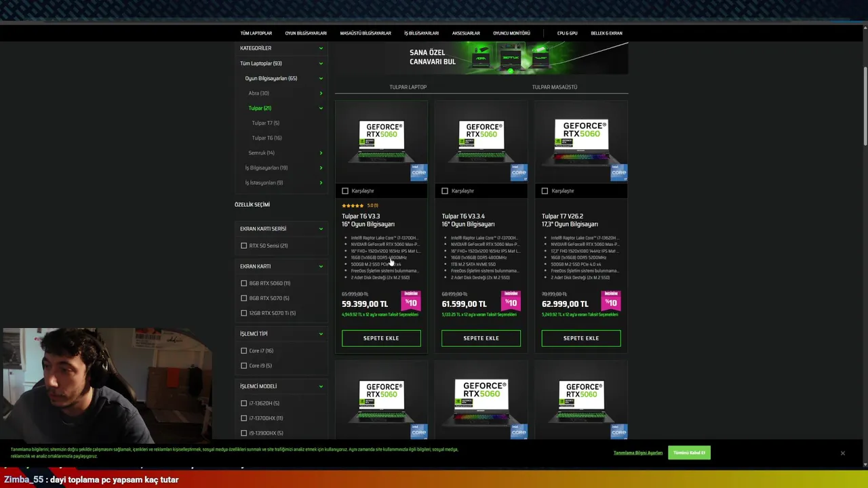Select Tulpar T6 (16) subcategory
The height and width of the screenshot is (488, 868).
pyautogui.click(x=267, y=138)
